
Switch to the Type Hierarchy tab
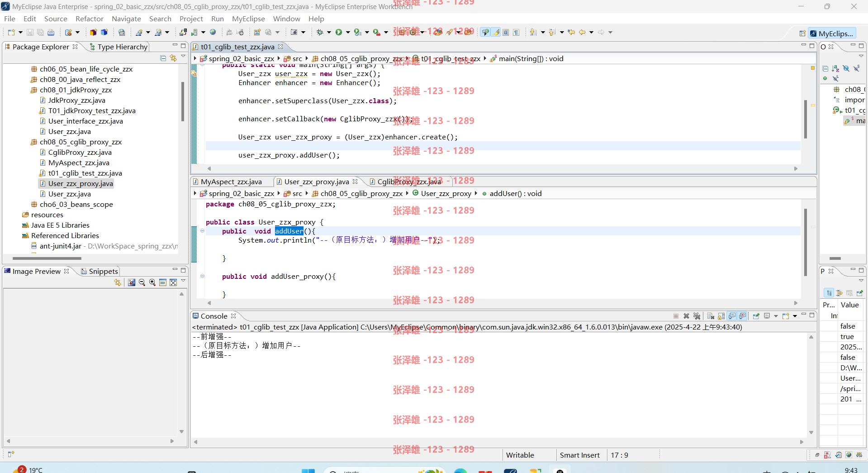click(x=119, y=47)
